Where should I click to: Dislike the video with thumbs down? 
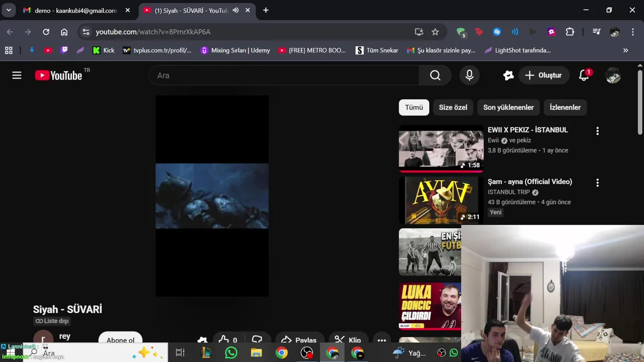(257, 340)
